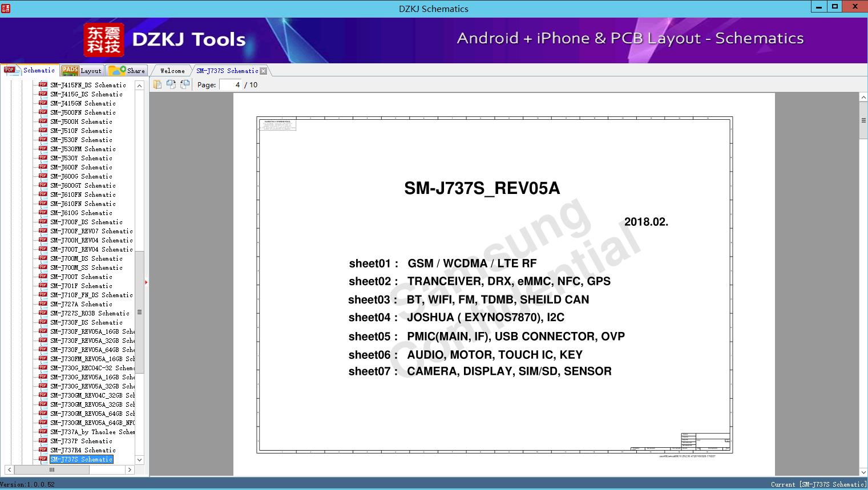Open SM-J710F_FN_DS Schematic entry
The width and height of the screenshot is (868, 490).
pyautogui.click(x=91, y=295)
